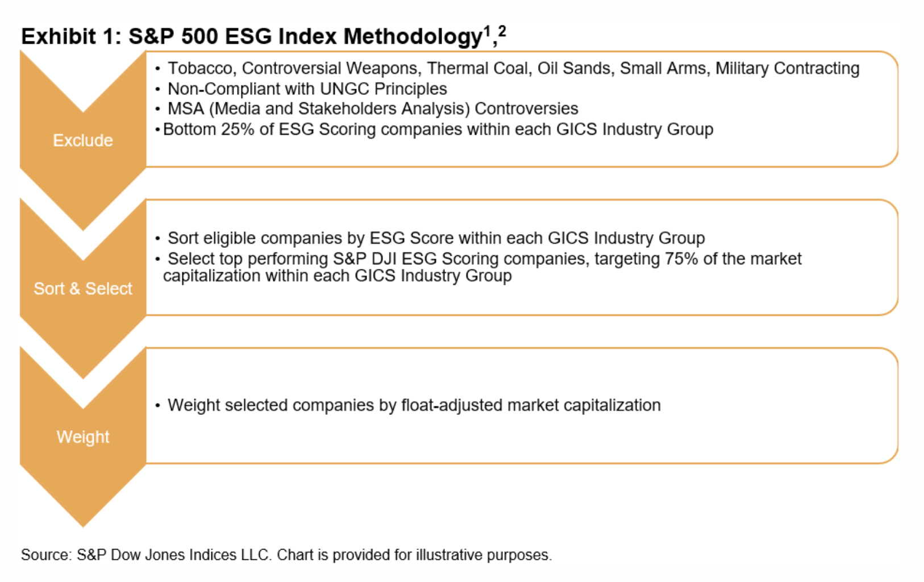This screenshot has height=582, width=924.
Task: Open footnote superscript 2 in title
Action: (x=501, y=31)
